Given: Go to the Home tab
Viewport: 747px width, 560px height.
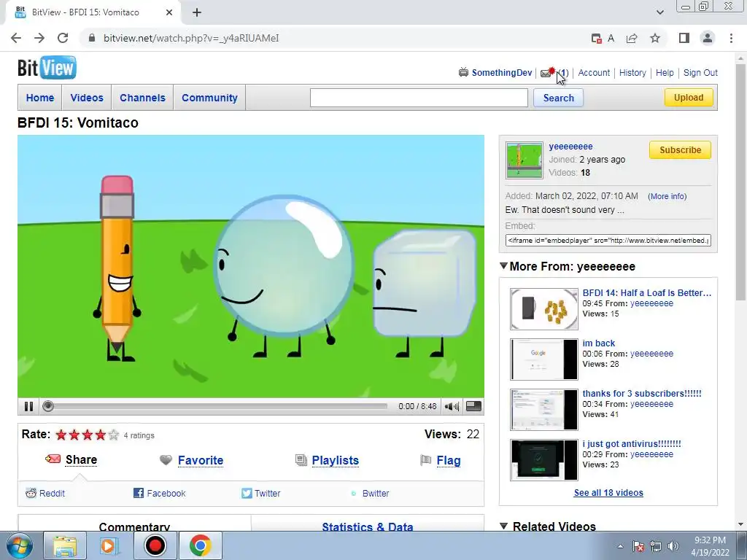Looking at the screenshot, I should (40, 98).
